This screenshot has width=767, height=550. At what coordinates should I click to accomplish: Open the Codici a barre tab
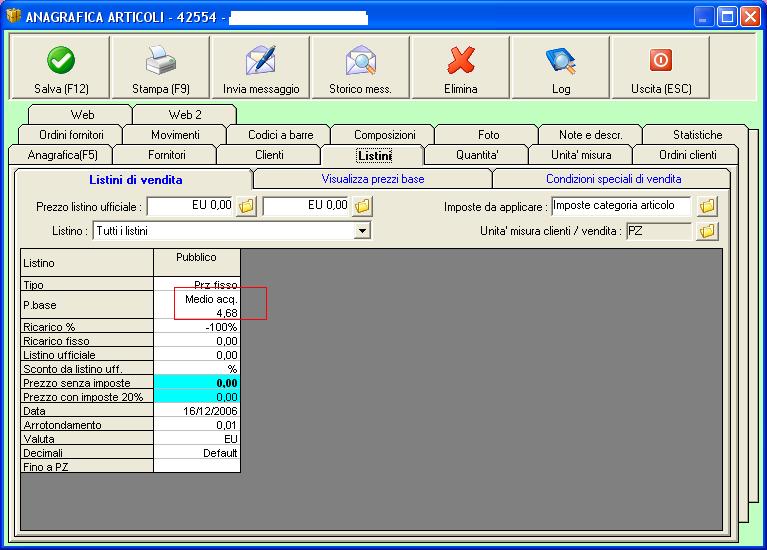(x=280, y=135)
